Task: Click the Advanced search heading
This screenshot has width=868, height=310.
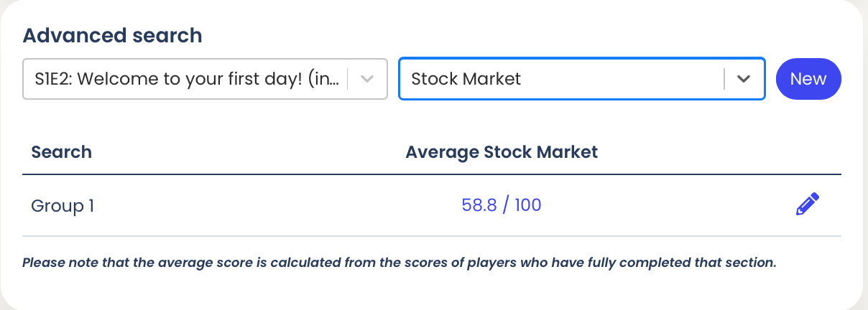Action: pyautogui.click(x=113, y=35)
